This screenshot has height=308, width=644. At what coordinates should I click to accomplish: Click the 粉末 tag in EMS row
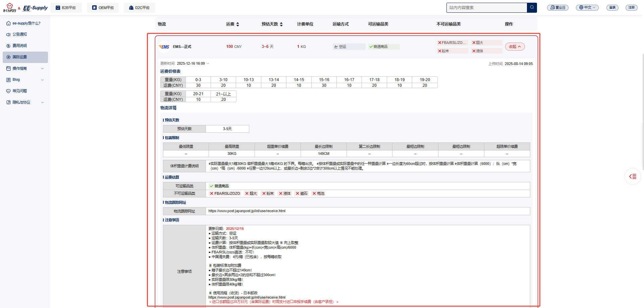coord(452,51)
